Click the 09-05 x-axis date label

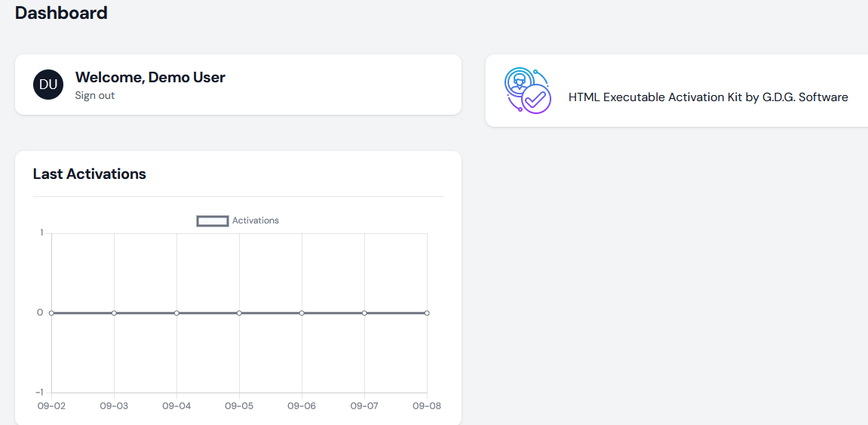239,406
